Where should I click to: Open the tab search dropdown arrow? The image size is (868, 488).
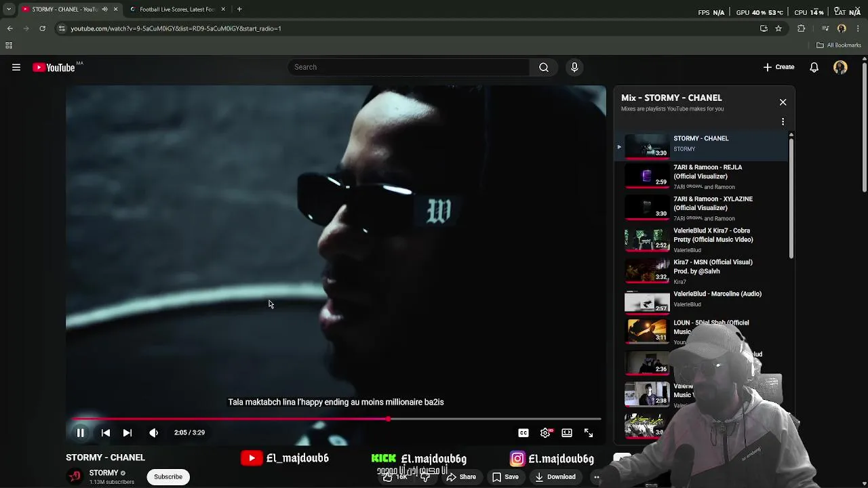[x=8, y=9]
